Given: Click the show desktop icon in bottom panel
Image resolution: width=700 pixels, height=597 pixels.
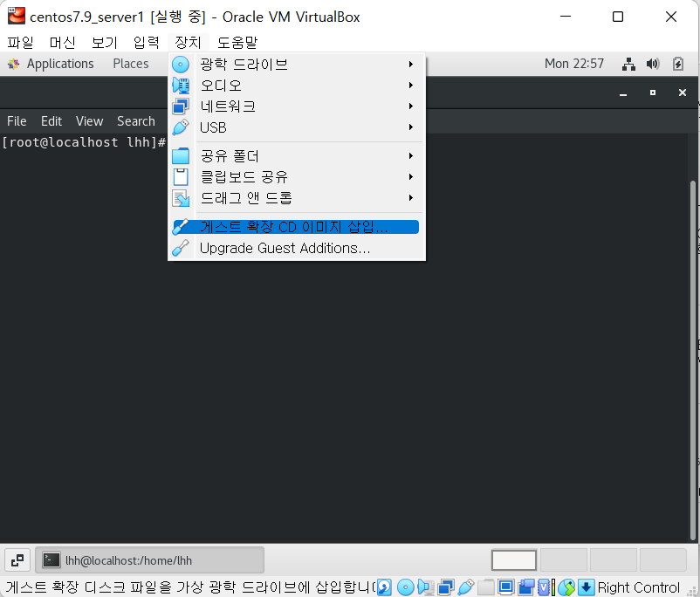Looking at the screenshot, I should pyautogui.click(x=17, y=560).
